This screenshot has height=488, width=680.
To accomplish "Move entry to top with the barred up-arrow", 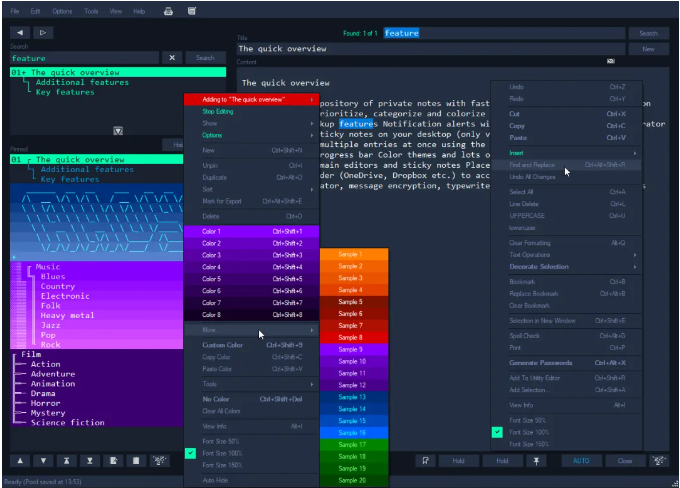I will [x=66, y=461].
